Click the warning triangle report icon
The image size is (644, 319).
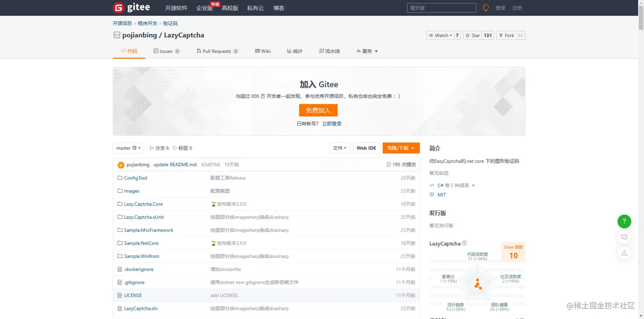click(x=624, y=253)
